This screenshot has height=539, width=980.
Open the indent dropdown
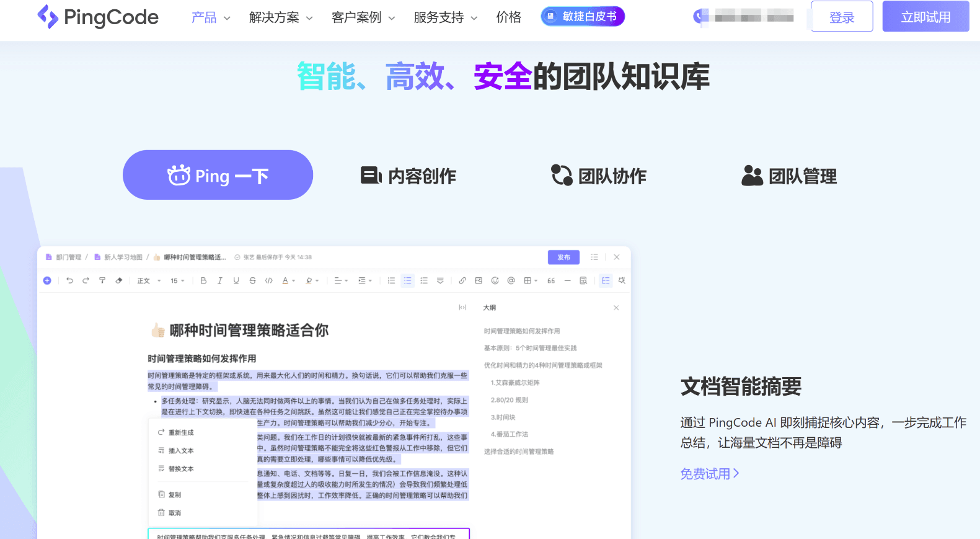(x=365, y=281)
